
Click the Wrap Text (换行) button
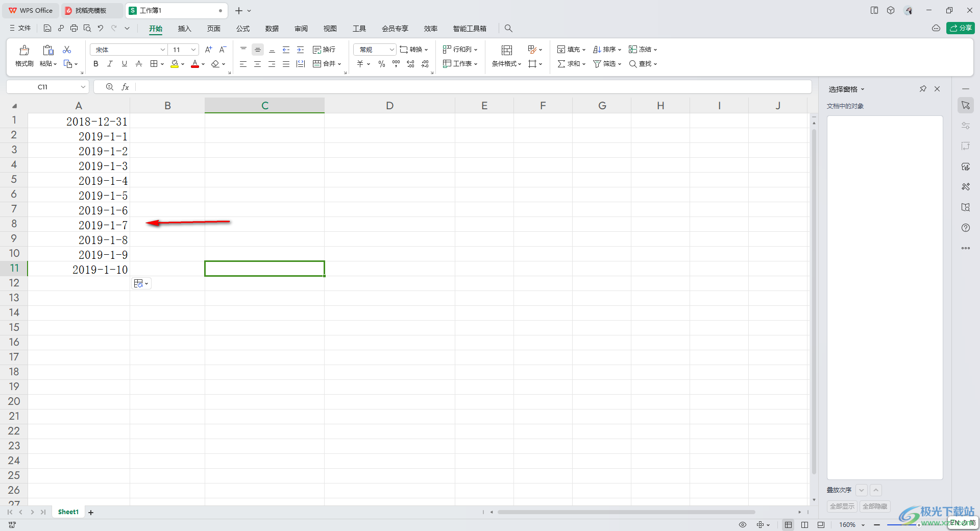point(324,50)
